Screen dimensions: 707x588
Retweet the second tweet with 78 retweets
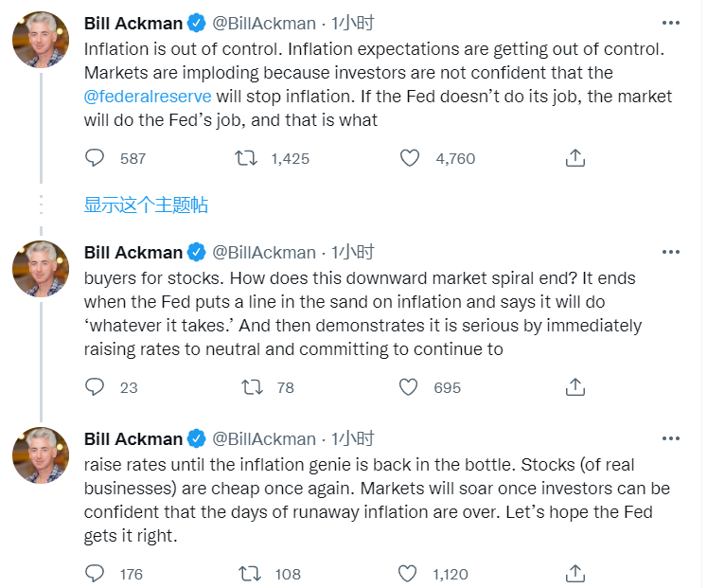[x=252, y=386]
